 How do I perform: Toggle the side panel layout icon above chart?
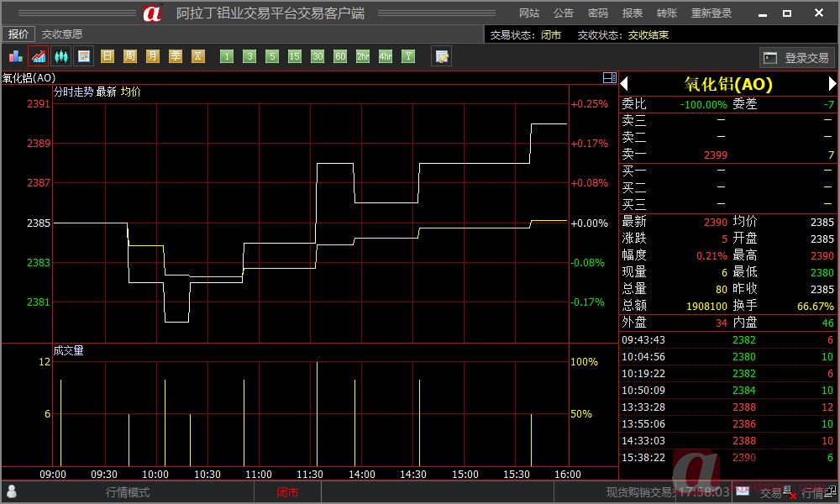(x=610, y=77)
